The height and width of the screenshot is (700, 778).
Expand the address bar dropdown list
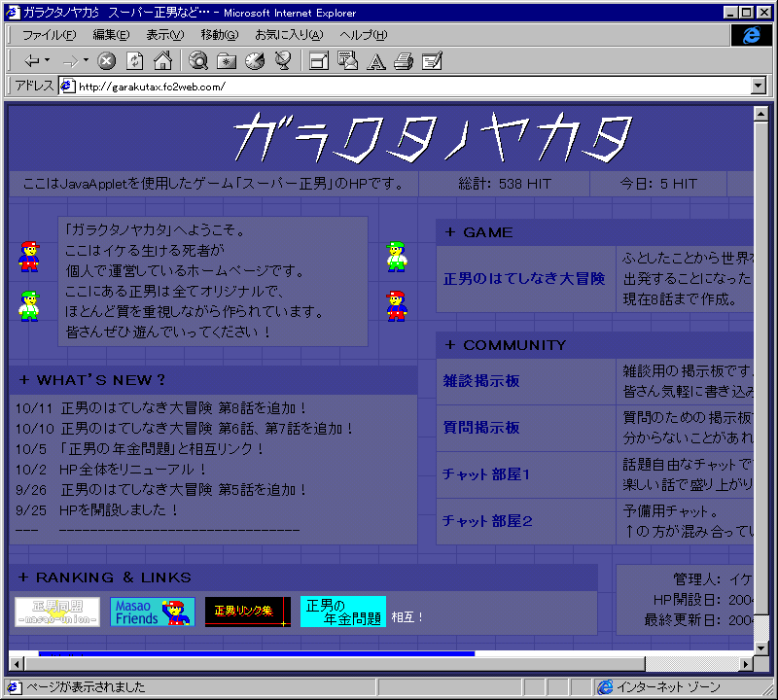(x=759, y=86)
